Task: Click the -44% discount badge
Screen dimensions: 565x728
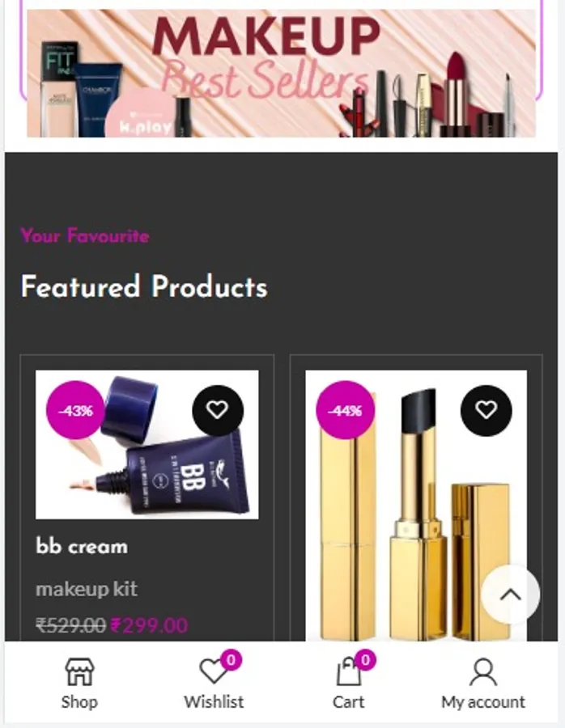Action: (x=345, y=410)
